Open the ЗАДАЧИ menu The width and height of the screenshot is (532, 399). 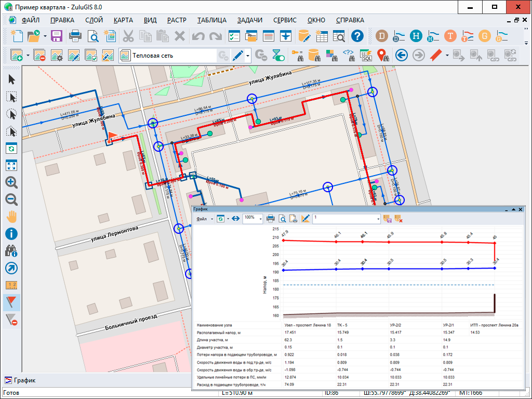point(249,20)
